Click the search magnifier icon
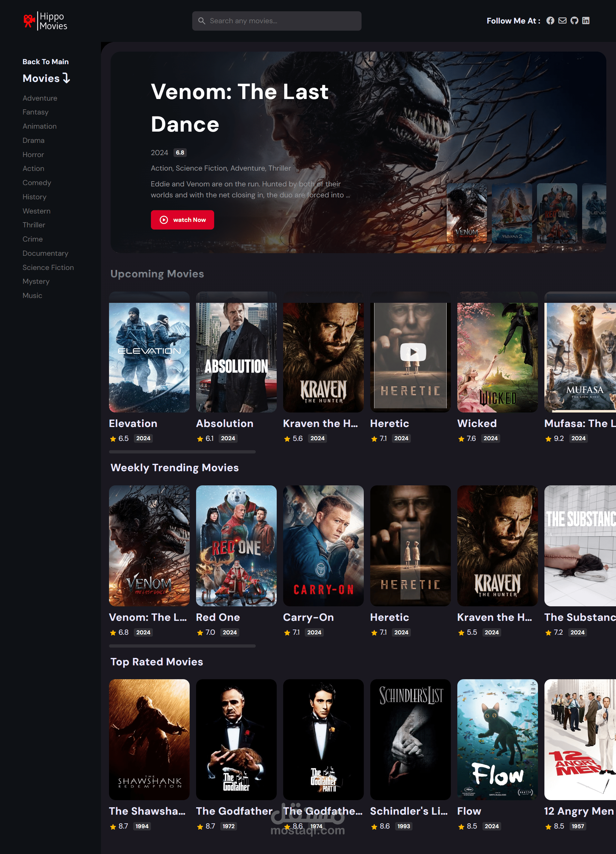The image size is (616, 854). pyautogui.click(x=202, y=21)
